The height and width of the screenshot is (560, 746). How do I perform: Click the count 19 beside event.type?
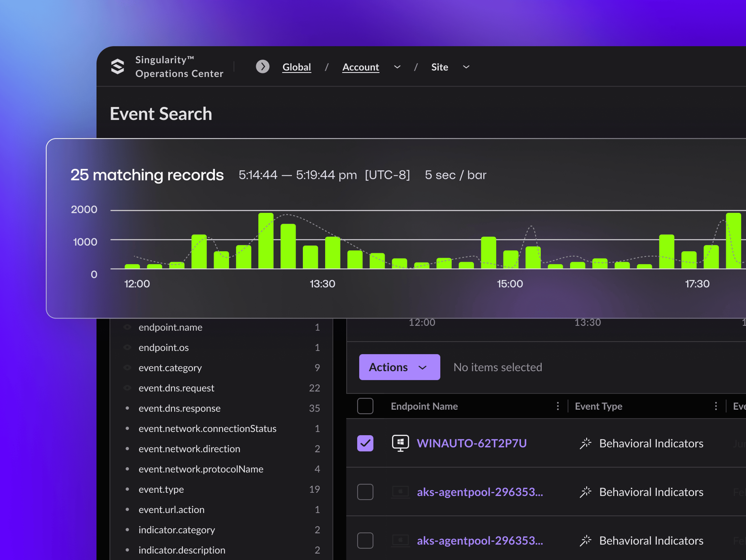point(314,489)
